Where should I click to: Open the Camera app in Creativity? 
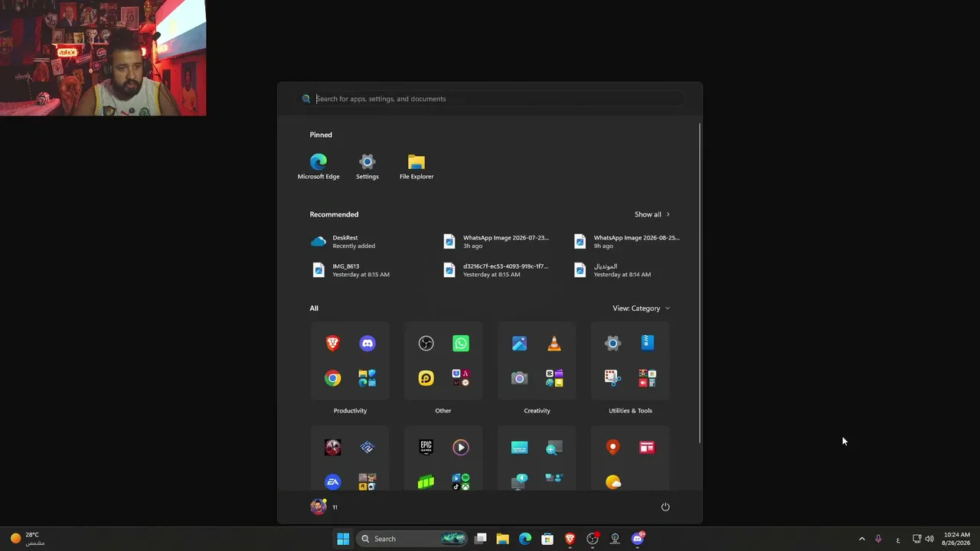[x=520, y=378]
